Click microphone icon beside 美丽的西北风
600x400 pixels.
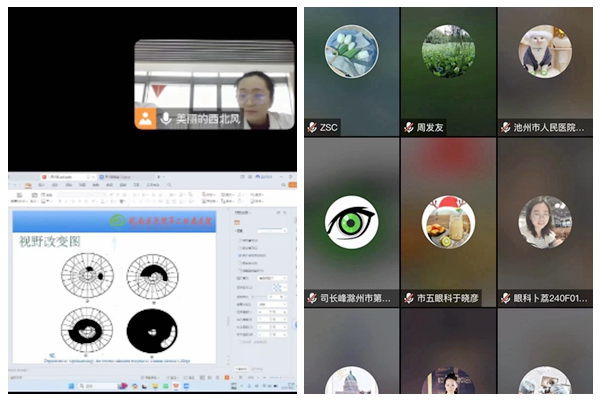tap(166, 119)
